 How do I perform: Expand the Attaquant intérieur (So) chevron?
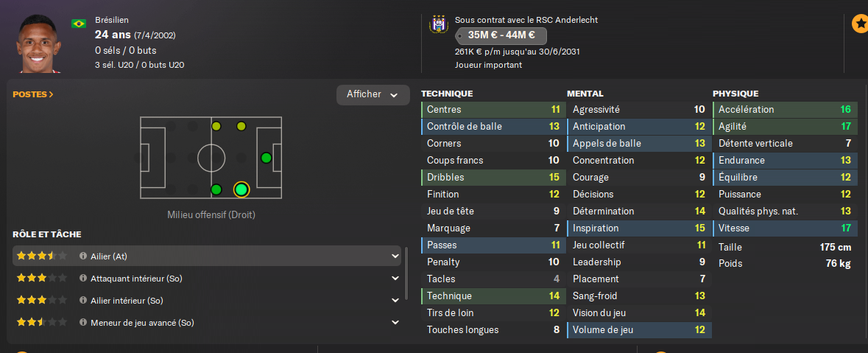point(395,279)
